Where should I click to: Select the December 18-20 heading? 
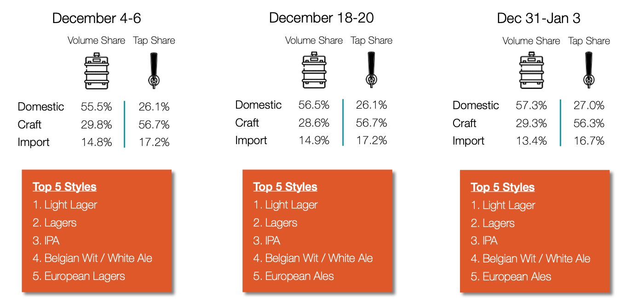tap(322, 17)
